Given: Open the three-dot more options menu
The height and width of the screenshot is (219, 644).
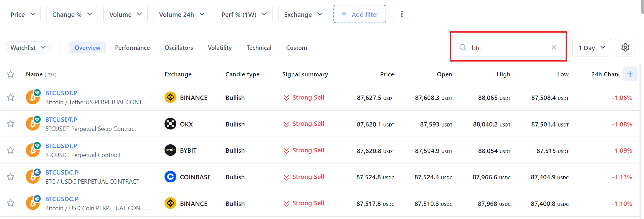Looking at the screenshot, I should (x=402, y=14).
